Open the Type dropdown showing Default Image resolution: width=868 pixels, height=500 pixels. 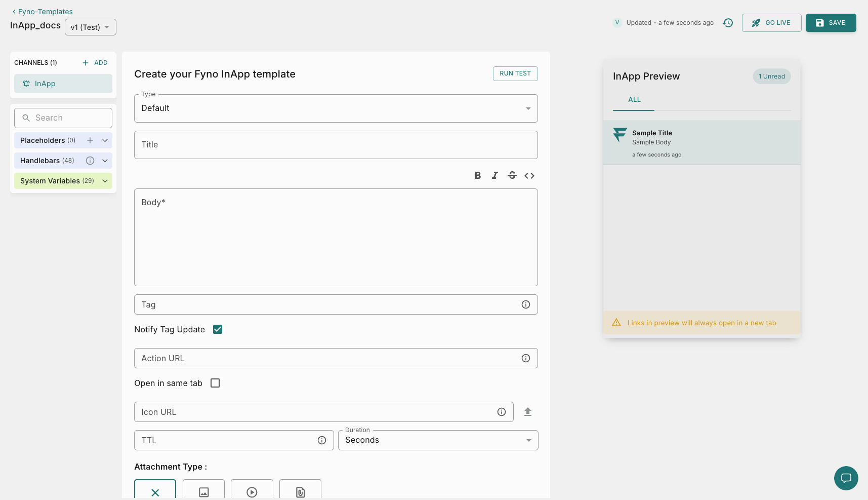[336, 108]
